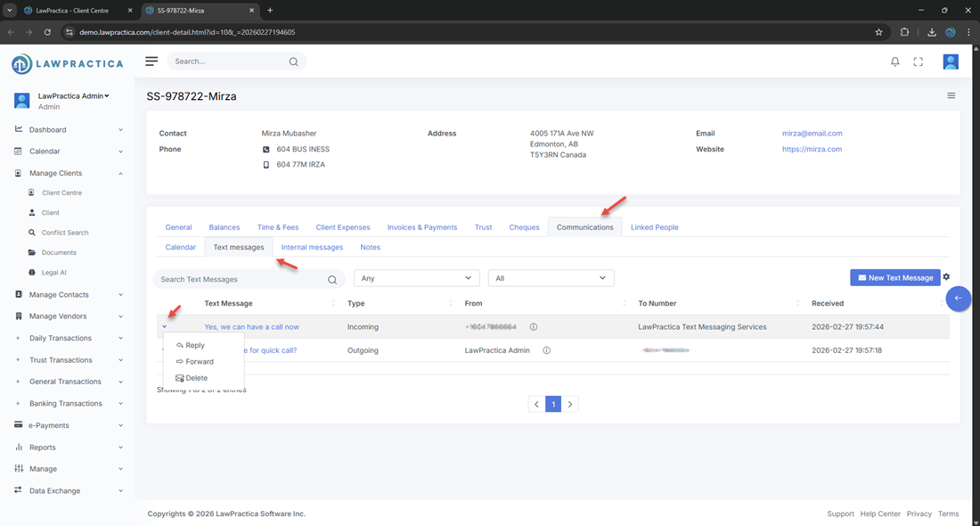Open text message settings gear icon
This screenshot has height=526, width=980.
pos(946,277)
